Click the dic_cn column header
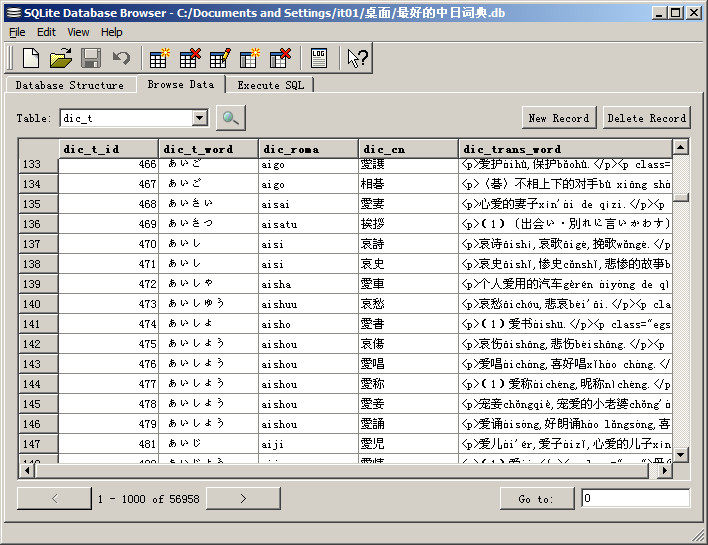 tap(408, 149)
